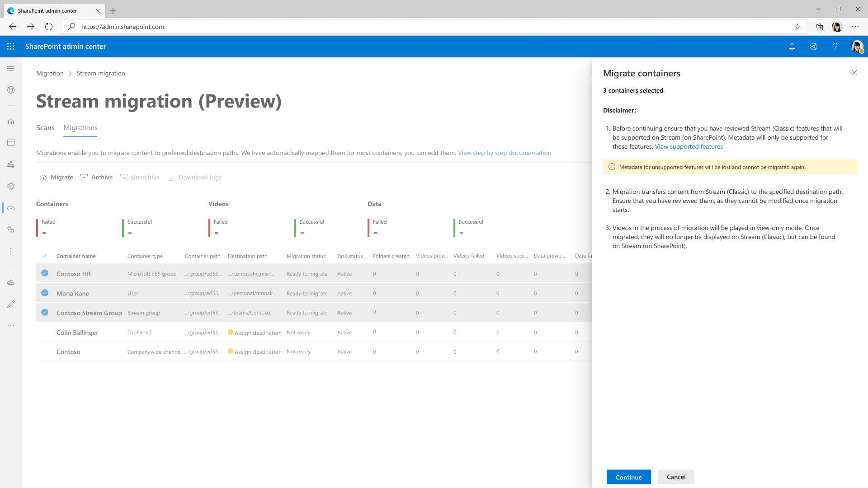This screenshot has height=488, width=868.
Task: Switch to the Scans tab
Action: (x=46, y=127)
